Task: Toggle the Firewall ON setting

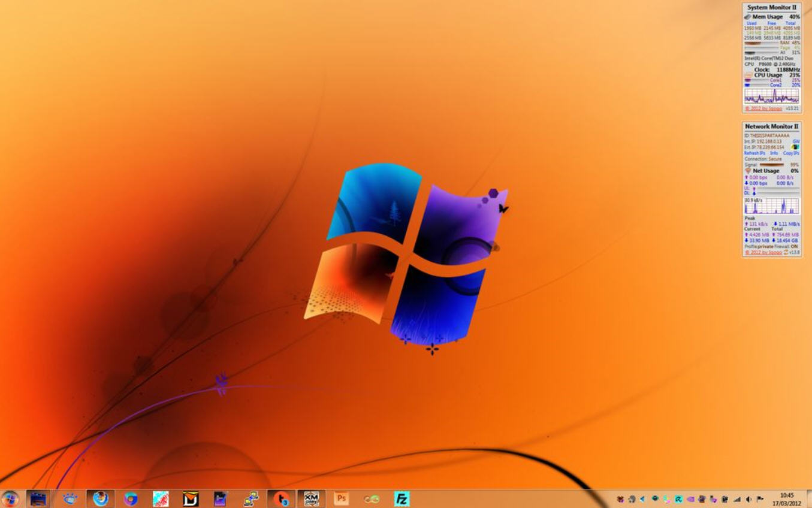Action: (795, 245)
